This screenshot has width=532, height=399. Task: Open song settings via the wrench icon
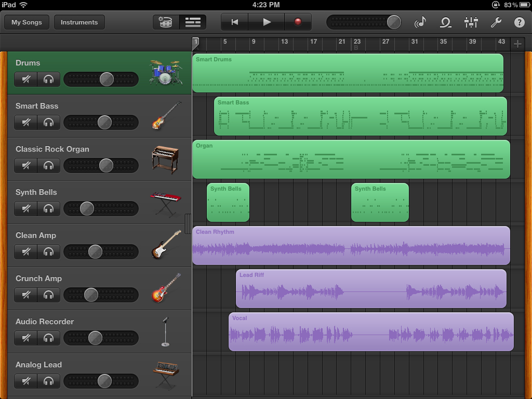click(496, 22)
